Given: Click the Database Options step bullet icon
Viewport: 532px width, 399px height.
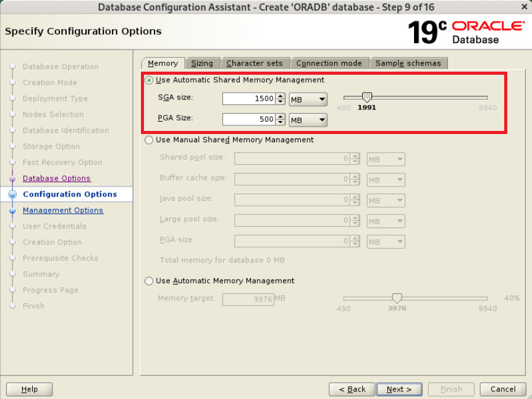Looking at the screenshot, I should pyautogui.click(x=12, y=178).
